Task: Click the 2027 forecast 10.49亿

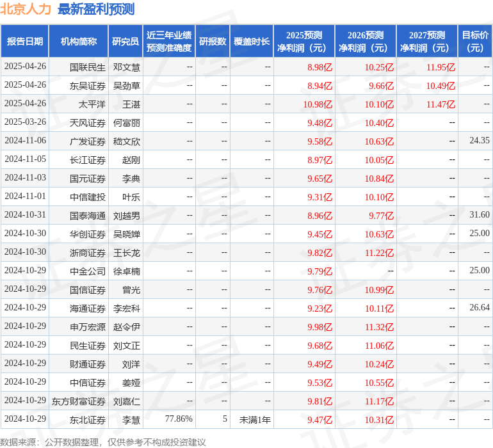Action: pos(440,86)
